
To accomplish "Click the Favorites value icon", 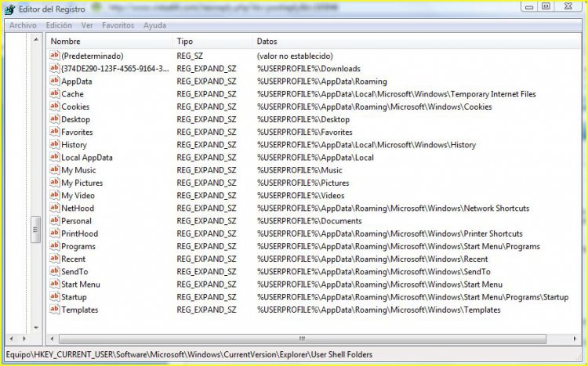I will 55,132.
